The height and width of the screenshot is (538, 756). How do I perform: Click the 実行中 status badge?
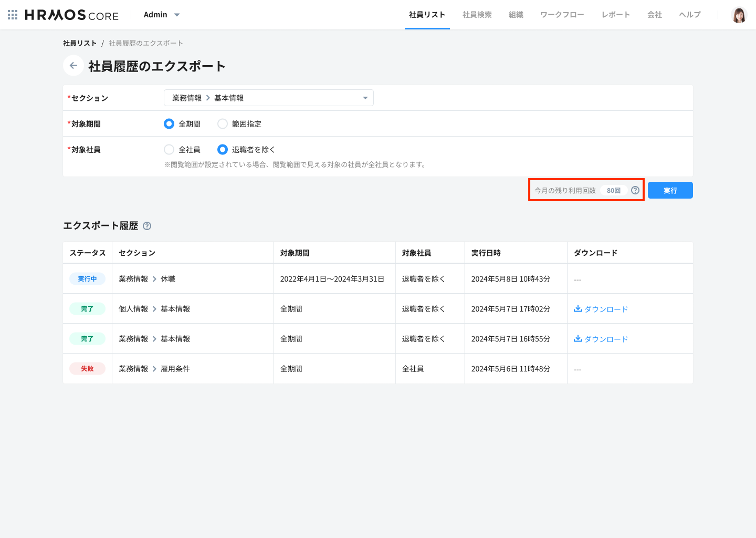click(x=87, y=279)
